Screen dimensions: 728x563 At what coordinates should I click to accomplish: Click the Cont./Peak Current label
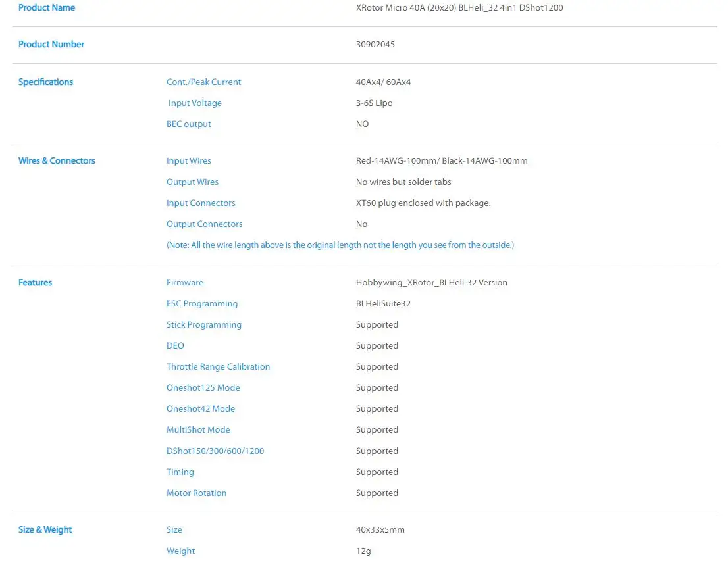tap(203, 82)
